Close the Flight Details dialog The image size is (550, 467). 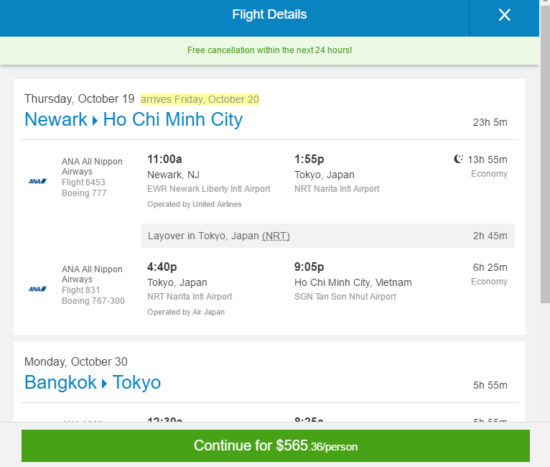pos(504,15)
